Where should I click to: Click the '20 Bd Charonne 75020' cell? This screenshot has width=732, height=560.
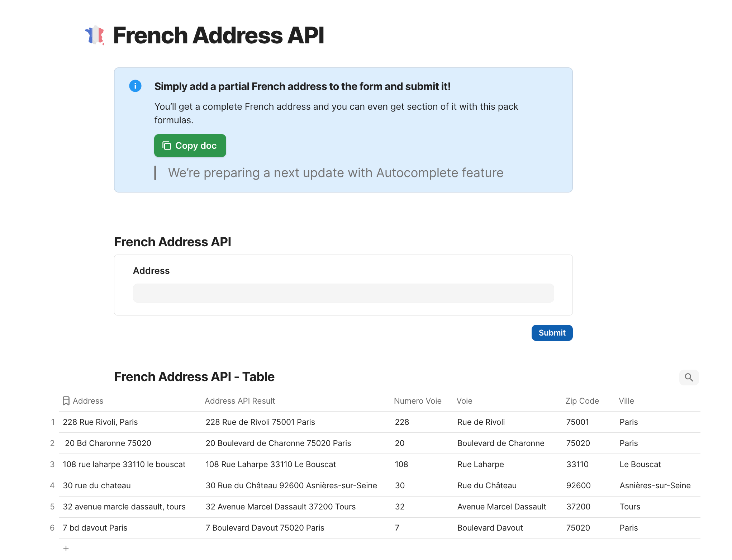[x=108, y=443]
